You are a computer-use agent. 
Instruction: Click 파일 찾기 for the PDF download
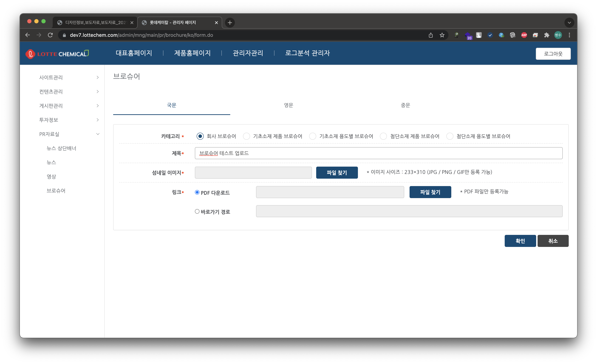pyautogui.click(x=430, y=192)
